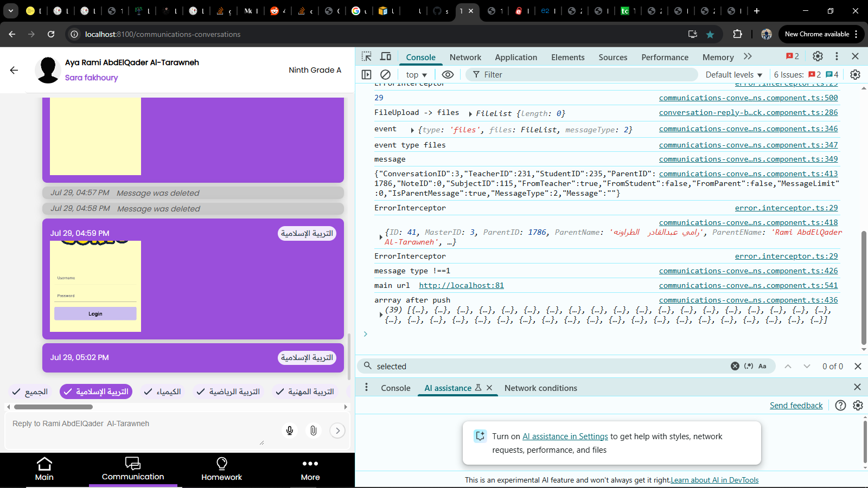868x488 pixels.
Task: Click the console live expression eye icon
Action: [x=448, y=75]
